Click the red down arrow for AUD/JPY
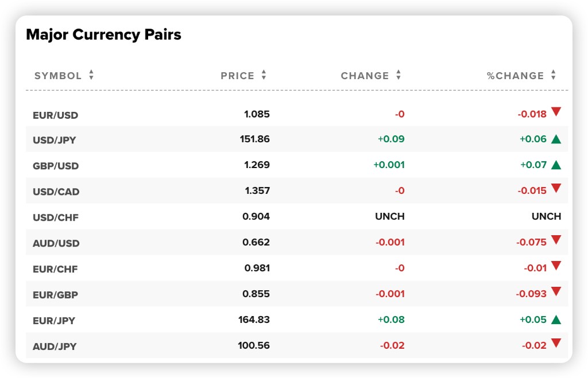Image resolution: width=588 pixels, height=378 pixels. pyautogui.click(x=556, y=343)
